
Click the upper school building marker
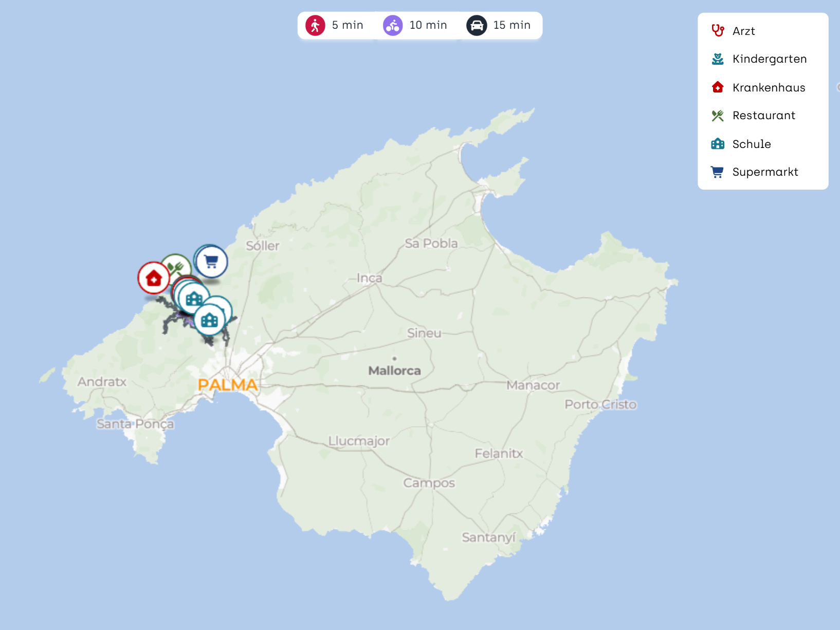194,298
